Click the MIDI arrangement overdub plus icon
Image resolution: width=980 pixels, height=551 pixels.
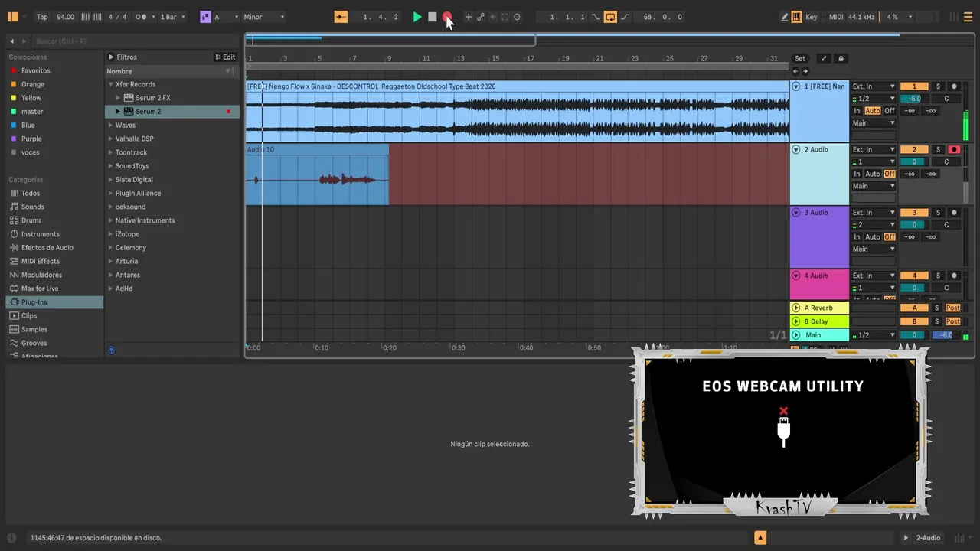click(x=469, y=17)
